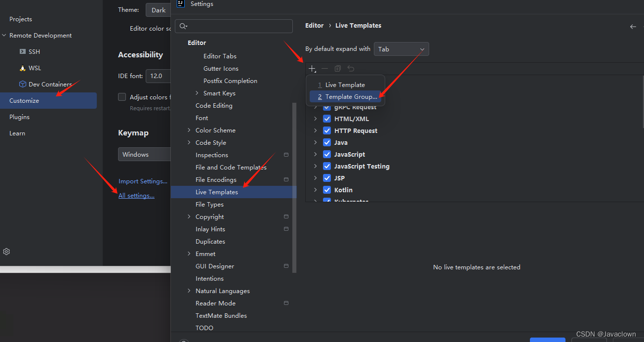This screenshot has height=342, width=644.
Task: Click the back arrow above the settings panel
Action: tap(633, 27)
